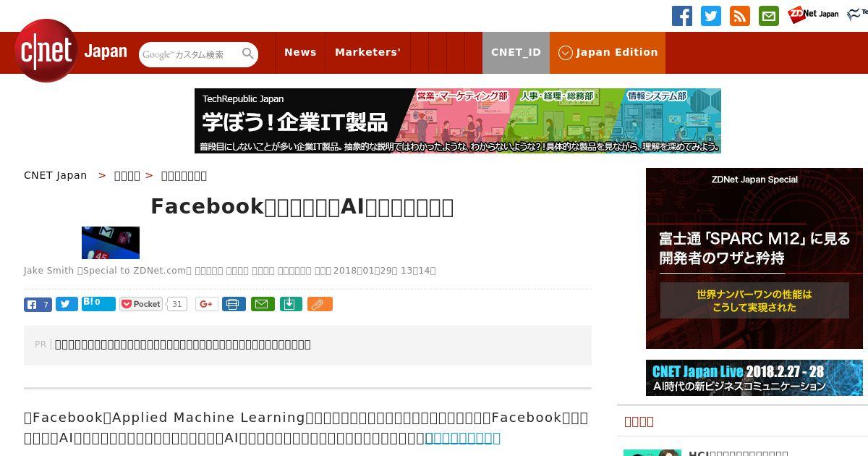The height and width of the screenshot is (456, 868).
Task: Print the article with the printer icon
Action: click(234, 305)
